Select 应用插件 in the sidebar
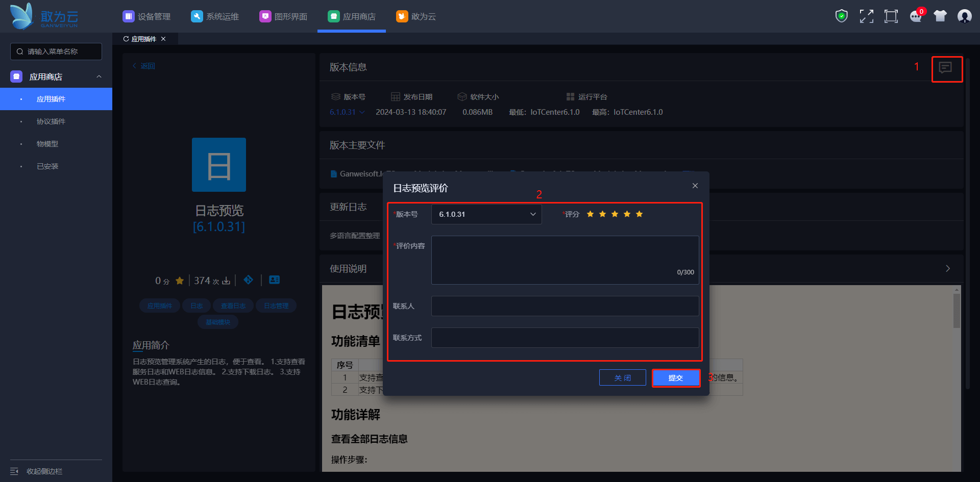This screenshot has width=980, height=482. [x=56, y=99]
